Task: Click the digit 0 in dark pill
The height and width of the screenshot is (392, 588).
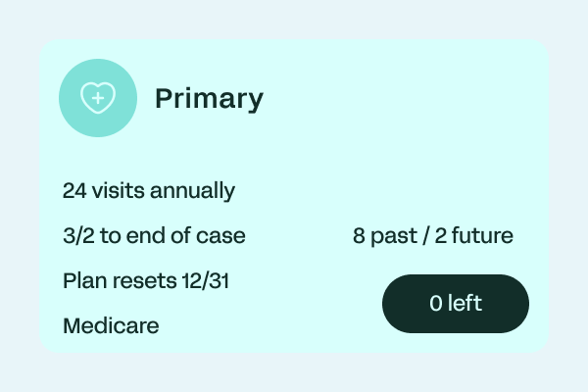Action: pos(436,304)
